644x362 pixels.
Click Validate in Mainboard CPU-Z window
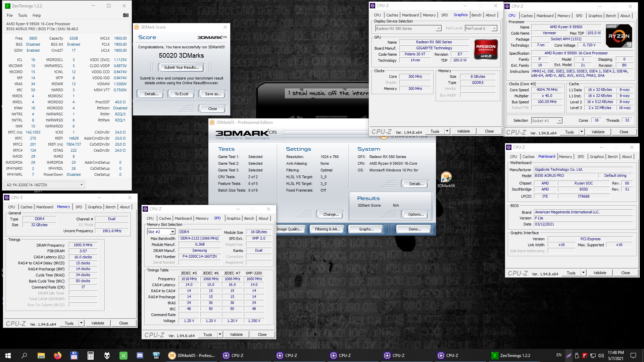pos(599,273)
